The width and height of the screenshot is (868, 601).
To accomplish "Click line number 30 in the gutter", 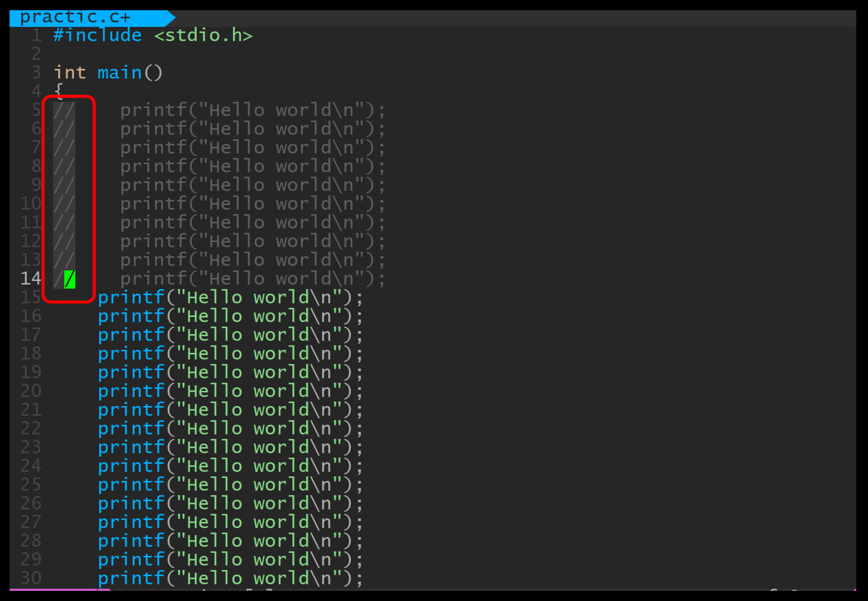I will [31, 578].
